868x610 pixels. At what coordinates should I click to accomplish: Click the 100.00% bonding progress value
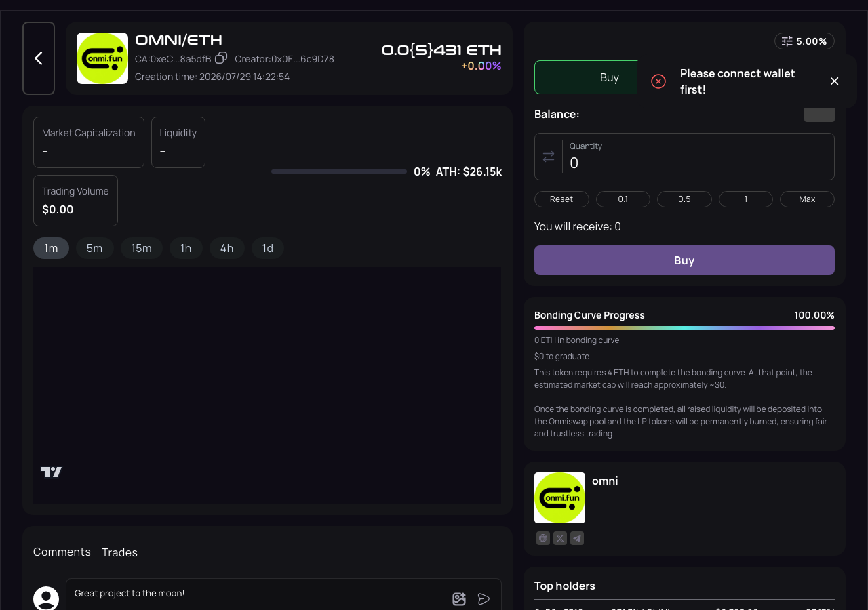(814, 315)
